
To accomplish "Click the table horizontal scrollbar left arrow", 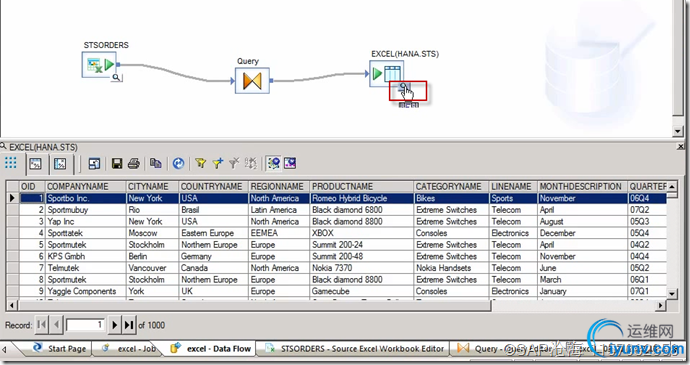I will coord(12,305).
